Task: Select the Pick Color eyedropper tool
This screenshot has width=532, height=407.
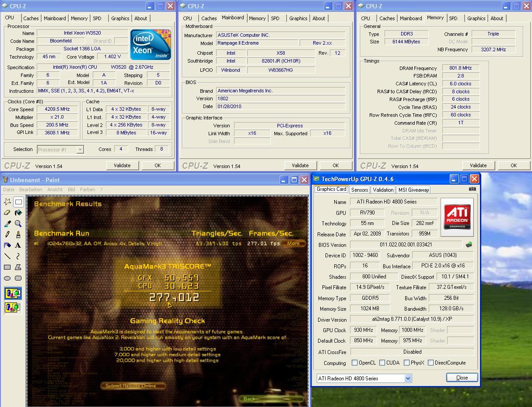Action: (x=7, y=224)
